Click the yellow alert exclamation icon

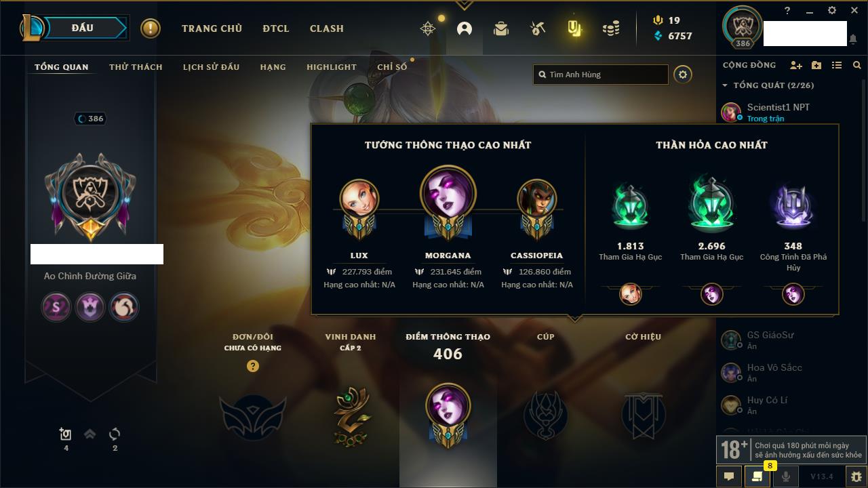click(x=151, y=28)
